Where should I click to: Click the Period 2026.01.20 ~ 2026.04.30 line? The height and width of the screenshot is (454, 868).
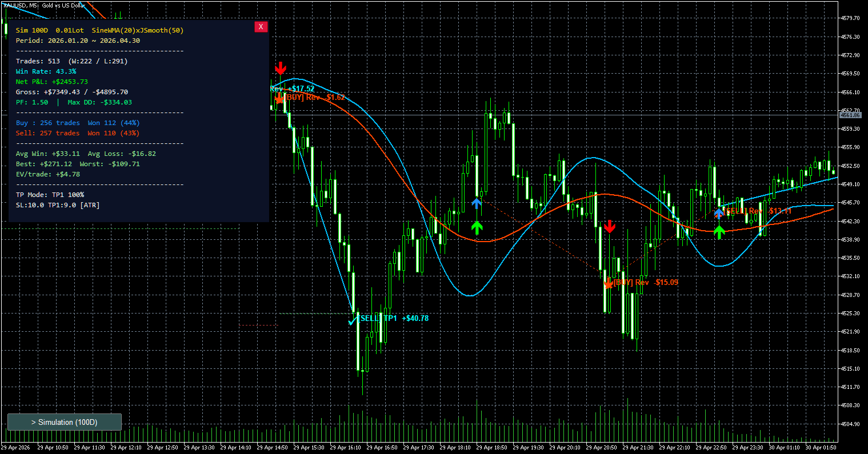coord(78,41)
